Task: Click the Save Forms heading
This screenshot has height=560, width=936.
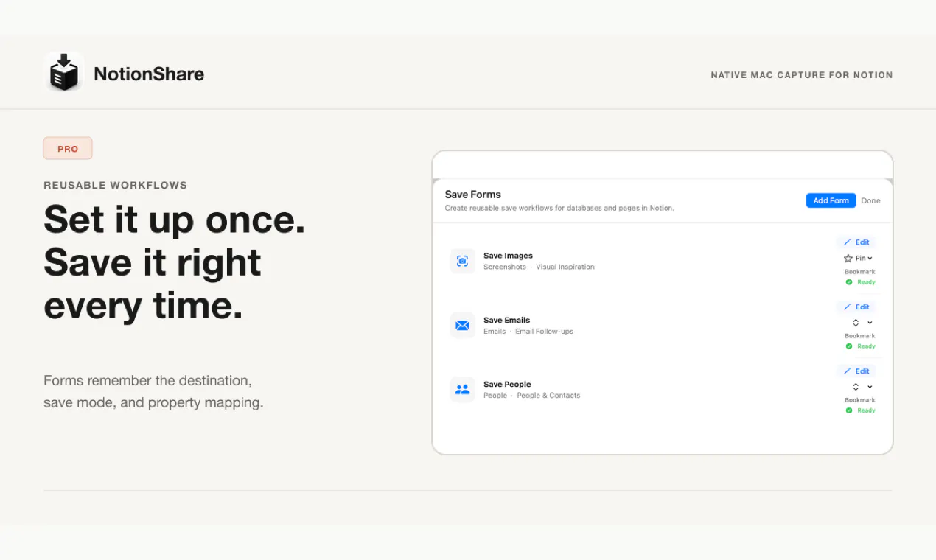Action: tap(472, 195)
